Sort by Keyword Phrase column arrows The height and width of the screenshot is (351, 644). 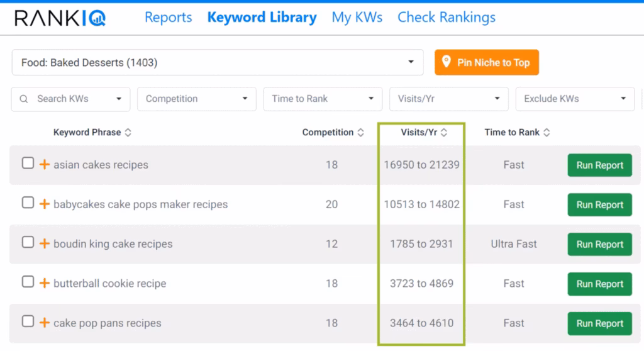coord(128,133)
